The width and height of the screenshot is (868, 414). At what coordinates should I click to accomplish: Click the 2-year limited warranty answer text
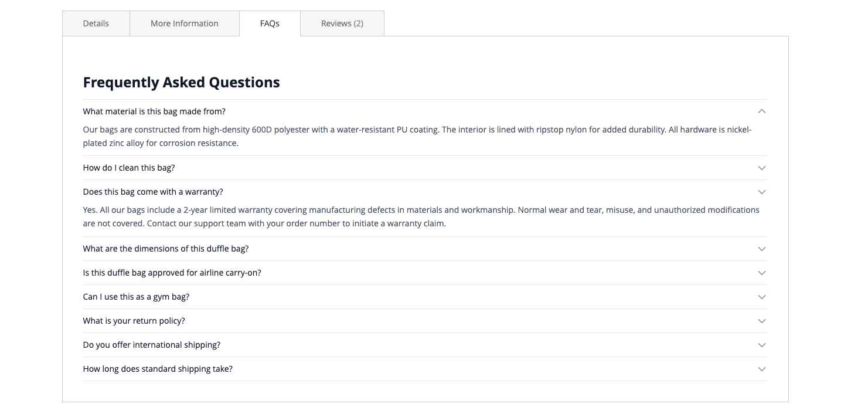pyautogui.click(x=421, y=216)
